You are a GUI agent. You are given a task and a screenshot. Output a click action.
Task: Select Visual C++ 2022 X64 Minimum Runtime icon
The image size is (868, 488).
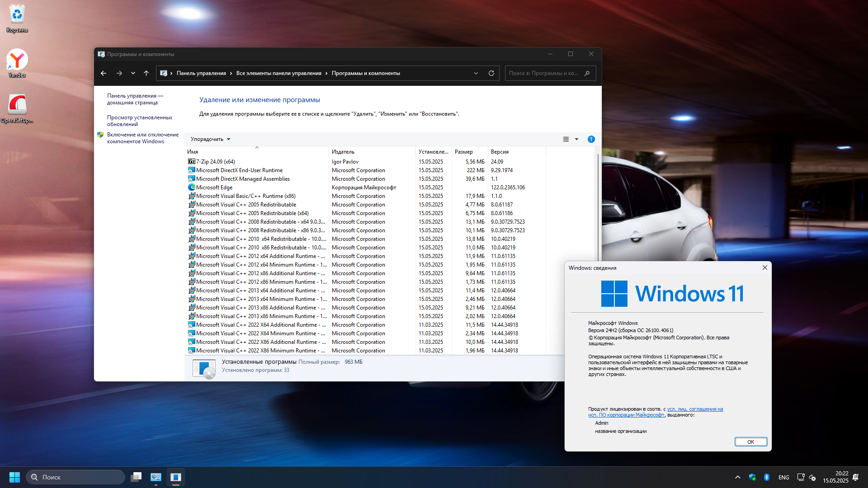191,333
